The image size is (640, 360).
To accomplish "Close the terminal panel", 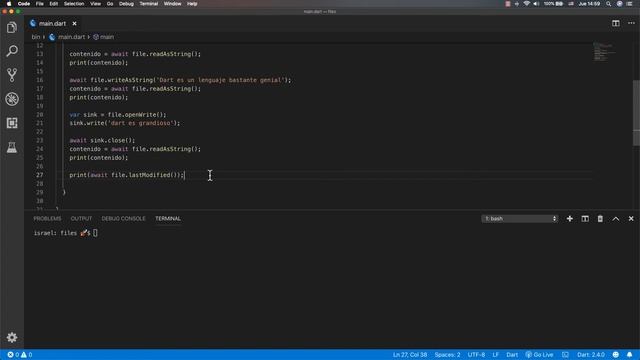I will pos(631,219).
